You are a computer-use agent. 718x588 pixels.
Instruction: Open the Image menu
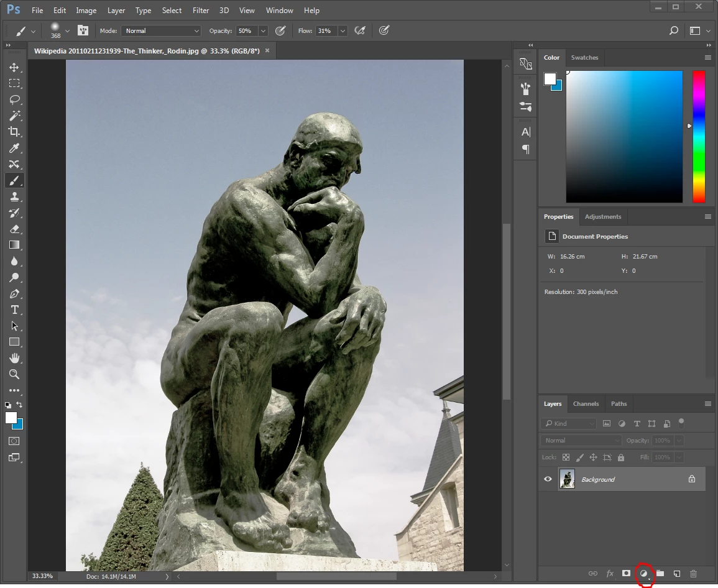point(86,10)
